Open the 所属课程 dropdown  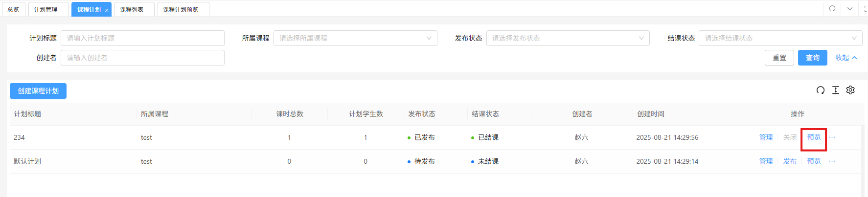pyautogui.click(x=355, y=38)
